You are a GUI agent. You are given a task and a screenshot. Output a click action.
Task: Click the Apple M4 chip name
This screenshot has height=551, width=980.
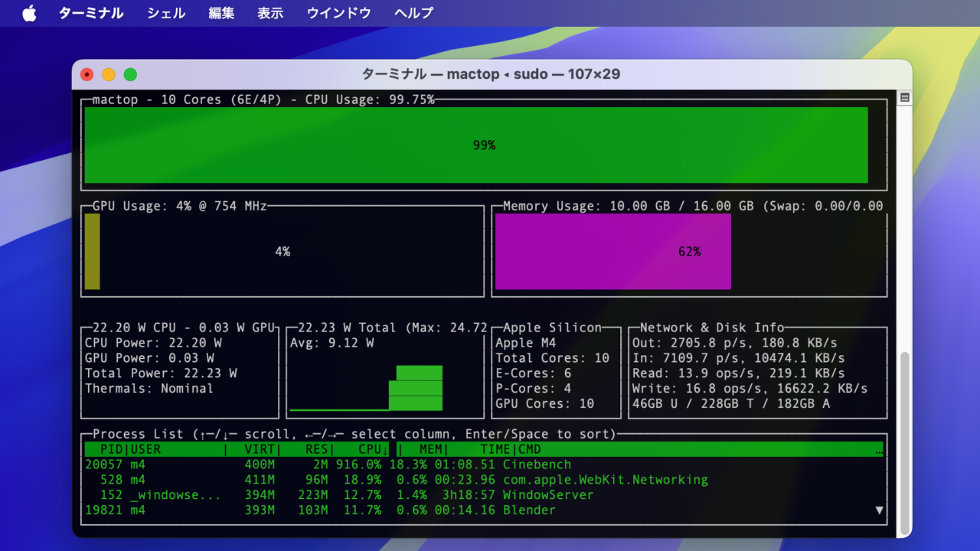(x=526, y=343)
